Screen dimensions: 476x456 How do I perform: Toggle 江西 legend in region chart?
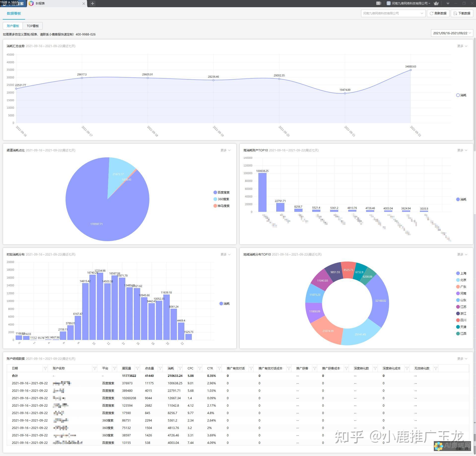461,334
